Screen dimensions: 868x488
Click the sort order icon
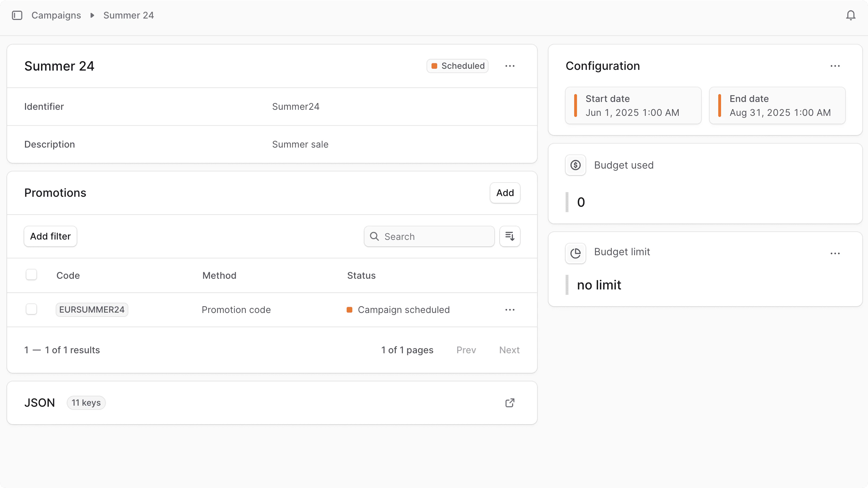tap(510, 236)
